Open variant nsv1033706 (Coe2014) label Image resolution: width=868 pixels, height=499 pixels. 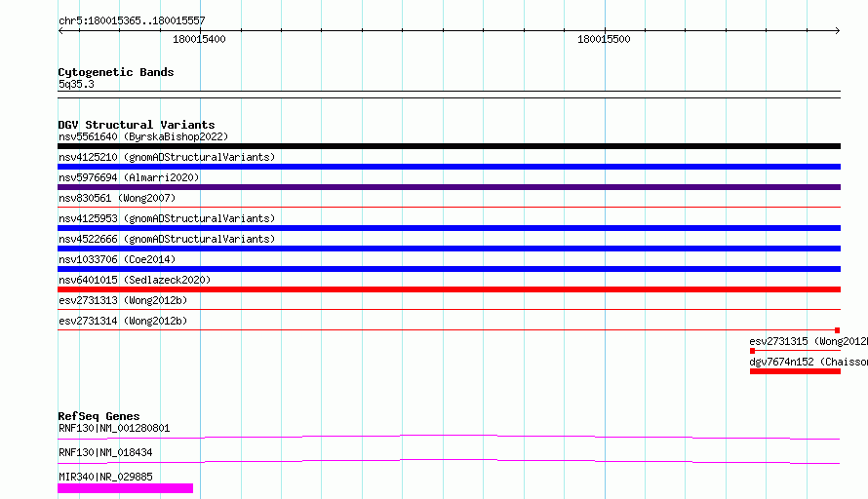(117, 259)
